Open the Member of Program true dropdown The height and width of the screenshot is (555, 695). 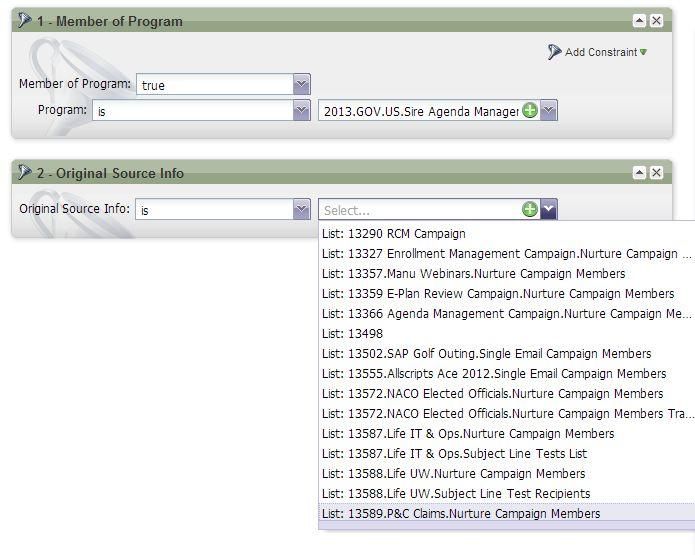point(301,85)
